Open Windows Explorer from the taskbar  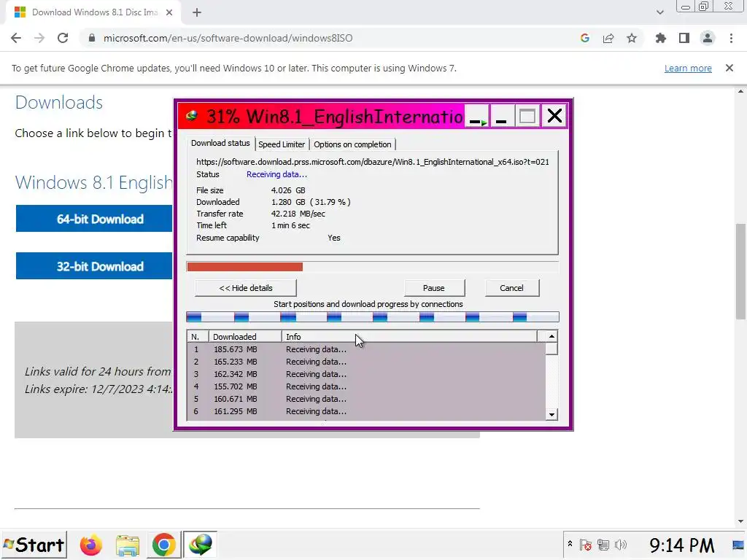(x=127, y=545)
